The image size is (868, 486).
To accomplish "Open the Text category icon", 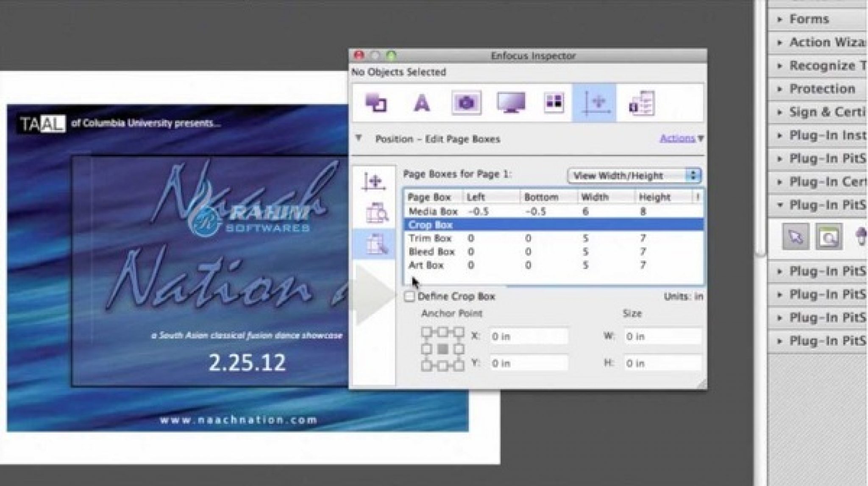I will tap(421, 103).
